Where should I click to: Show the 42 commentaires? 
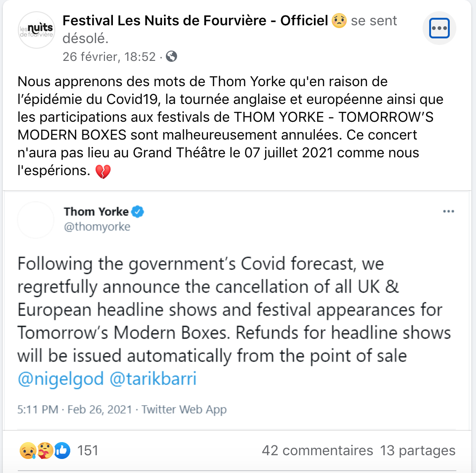tap(317, 451)
